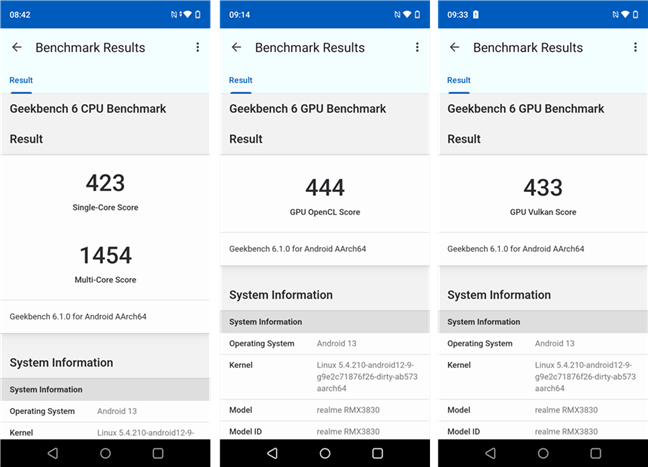Image resolution: width=648 pixels, height=467 pixels.
Task: Tap the NFC status icon at 09:14
Action: pyautogui.click(x=397, y=14)
